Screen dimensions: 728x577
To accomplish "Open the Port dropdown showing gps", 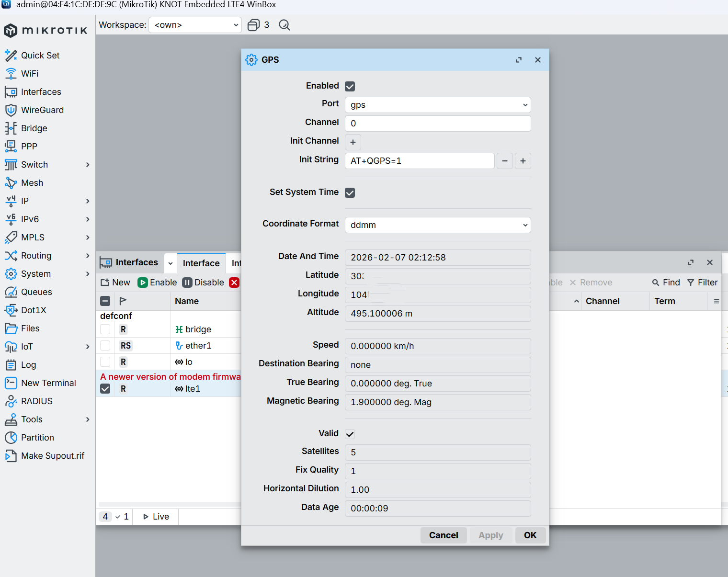I will click(x=438, y=105).
